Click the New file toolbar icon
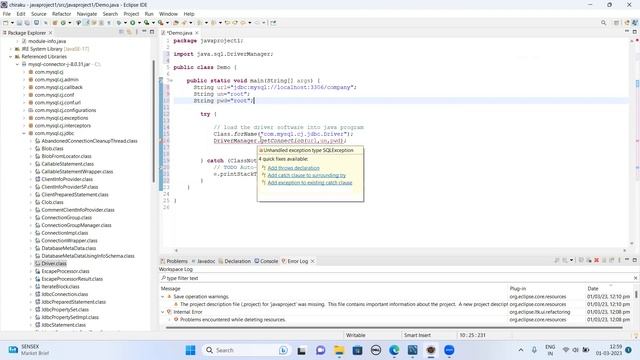Screen dimensions: 640x360 point(6,23)
